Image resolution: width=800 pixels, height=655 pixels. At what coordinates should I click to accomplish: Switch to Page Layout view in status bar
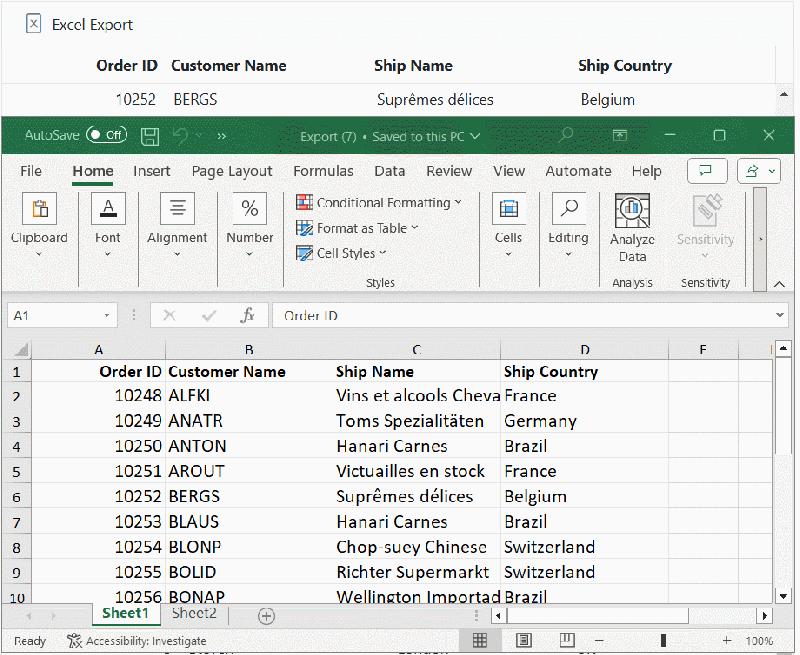[x=524, y=640]
